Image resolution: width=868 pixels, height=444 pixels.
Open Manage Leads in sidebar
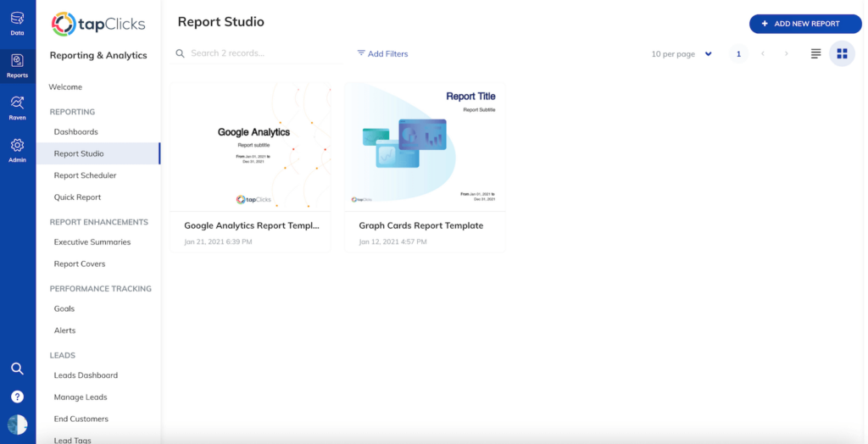click(x=81, y=397)
